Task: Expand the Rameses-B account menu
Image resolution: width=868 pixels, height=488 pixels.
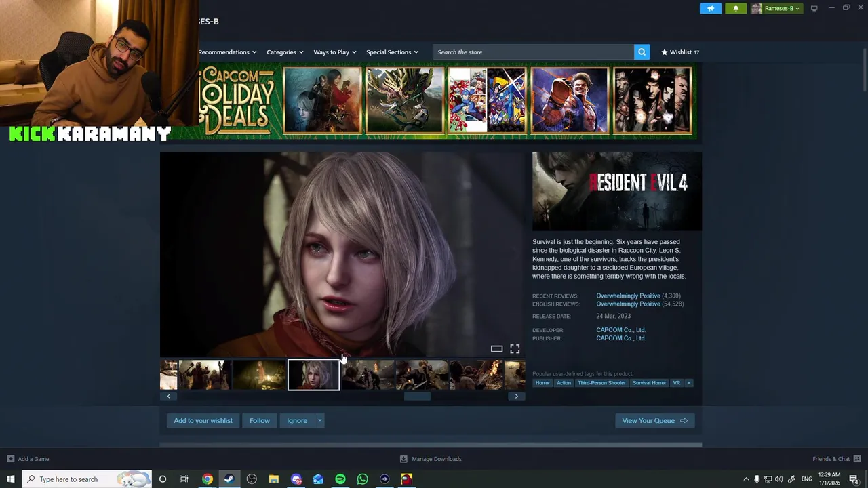Action: 776,8
